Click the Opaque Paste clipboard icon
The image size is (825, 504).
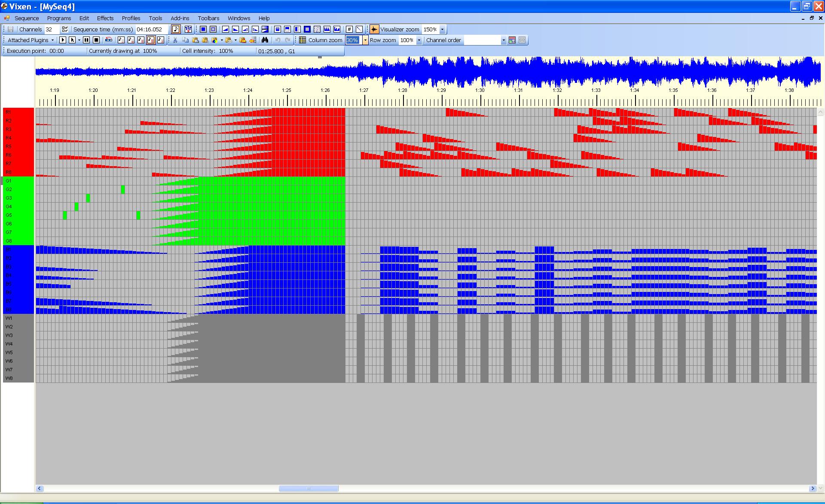pyautogui.click(x=196, y=40)
